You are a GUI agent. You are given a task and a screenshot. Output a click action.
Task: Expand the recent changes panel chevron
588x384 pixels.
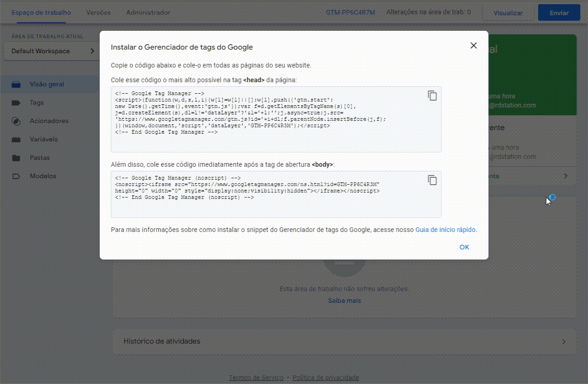565,175
